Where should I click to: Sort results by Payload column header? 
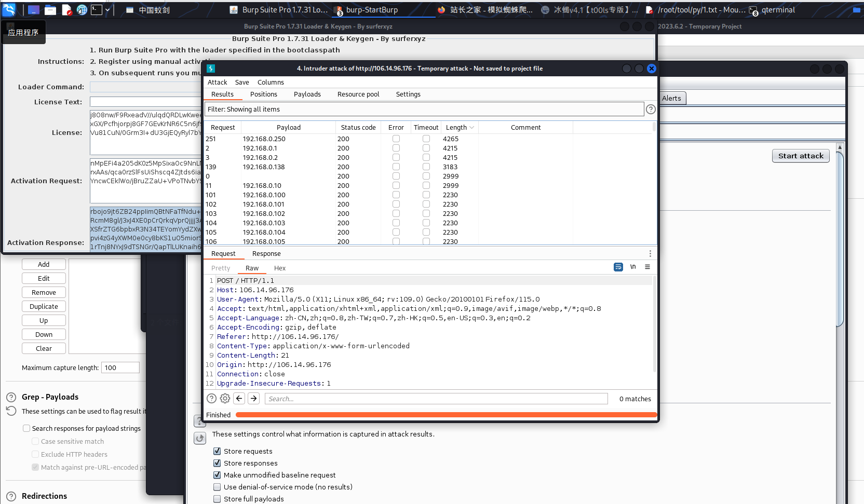click(x=289, y=127)
